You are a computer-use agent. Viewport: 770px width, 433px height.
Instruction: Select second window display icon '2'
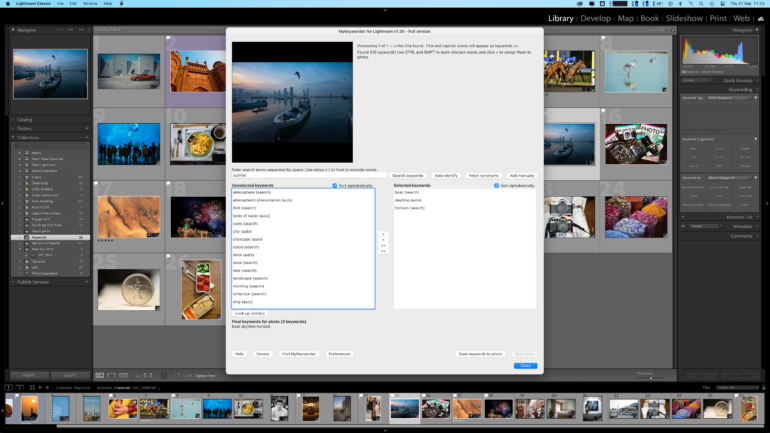pos(20,388)
